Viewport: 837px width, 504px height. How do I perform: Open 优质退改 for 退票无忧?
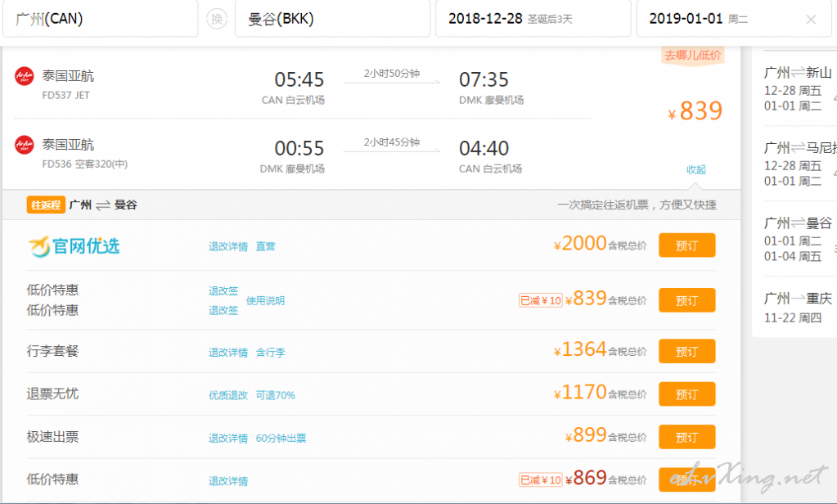pyautogui.click(x=228, y=395)
